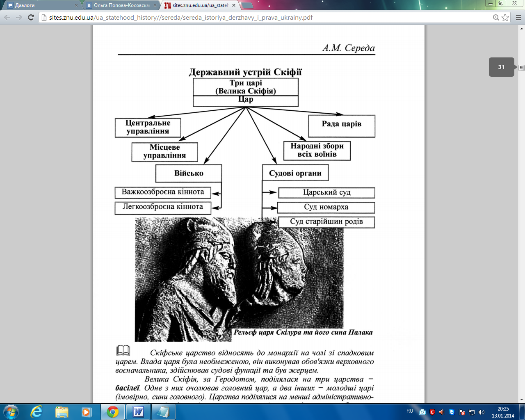Open the Action Center flag icon
Viewport: 525px width, 420px height.
[x=462, y=412]
